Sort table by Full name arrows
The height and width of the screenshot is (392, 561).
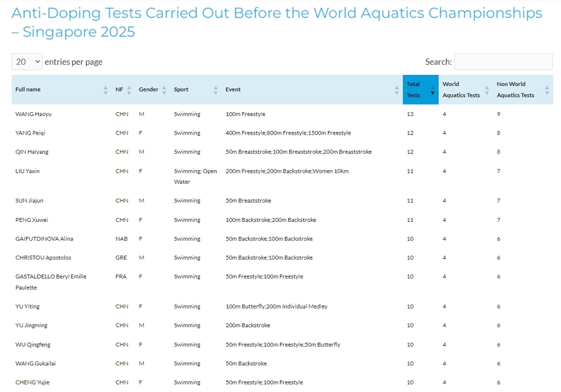(105, 90)
